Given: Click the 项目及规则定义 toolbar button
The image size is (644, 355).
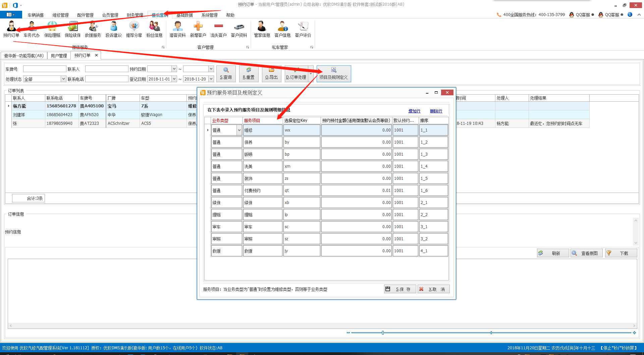Looking at the screenshot, I should pos(334,73).
